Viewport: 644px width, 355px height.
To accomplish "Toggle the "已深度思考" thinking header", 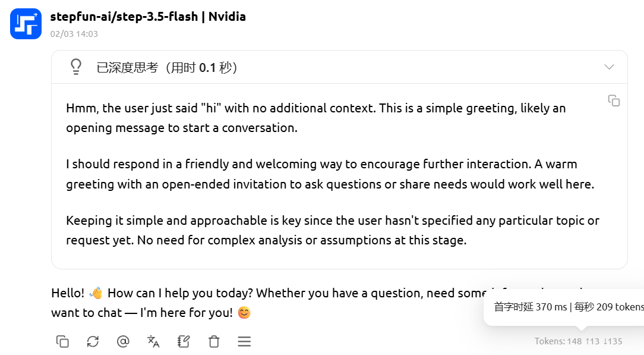I will pyautogui.click(x=168, y=68).
